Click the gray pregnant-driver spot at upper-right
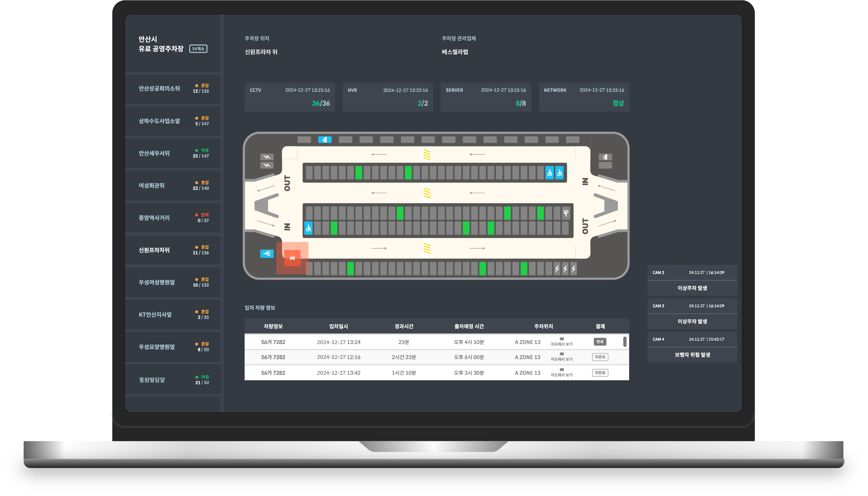 (x=605, y=157)
